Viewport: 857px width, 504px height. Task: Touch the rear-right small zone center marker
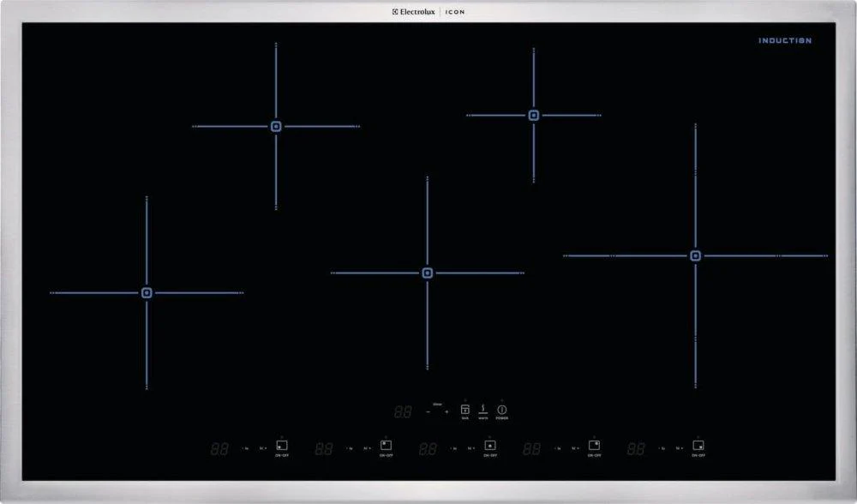534,116
